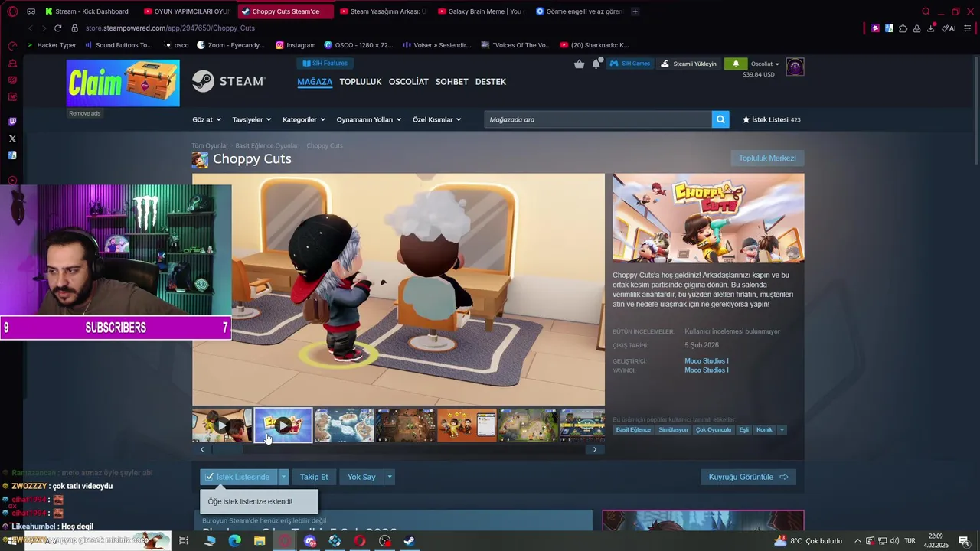Expand Oscoliat account dropdown
Image resolution: width=980 pixels, height=551 pixels.
(x=765, y=64)
